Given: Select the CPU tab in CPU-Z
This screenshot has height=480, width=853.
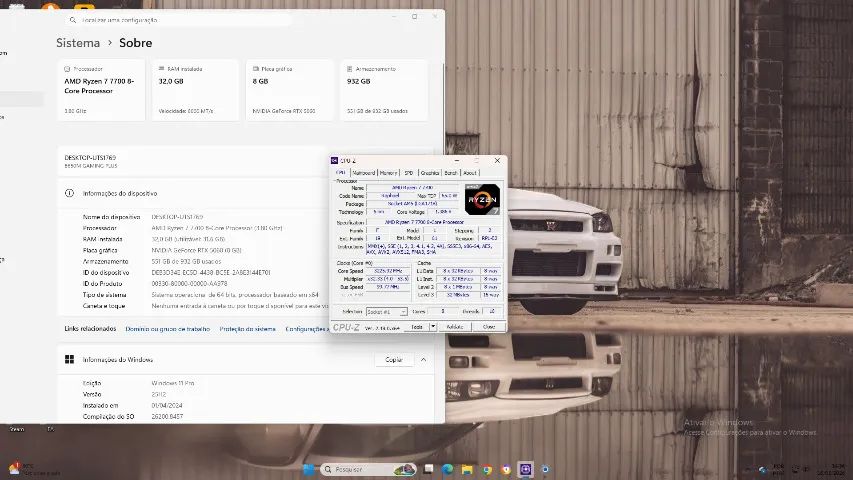Looking at the screenshot, I should 341,173.
